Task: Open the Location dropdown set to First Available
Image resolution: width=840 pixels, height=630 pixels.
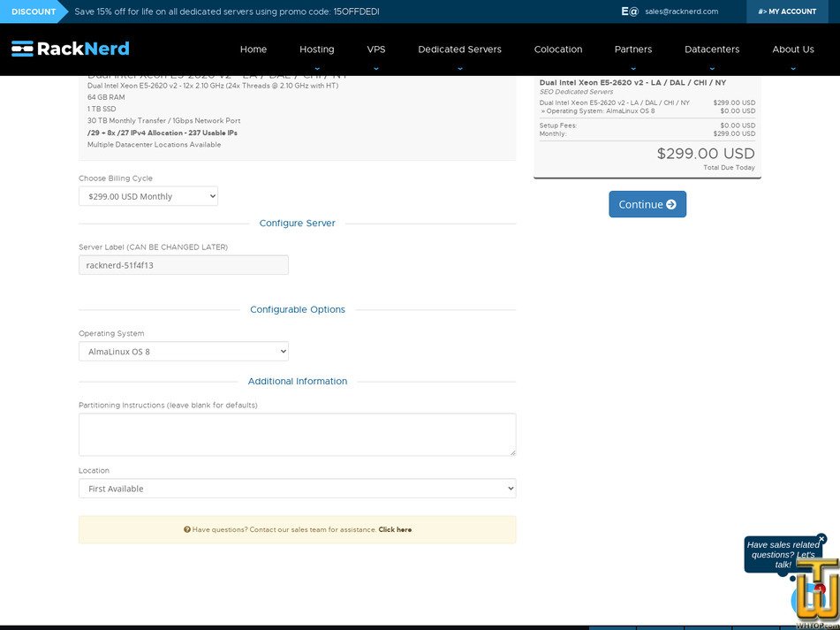Action: point(297,488)
